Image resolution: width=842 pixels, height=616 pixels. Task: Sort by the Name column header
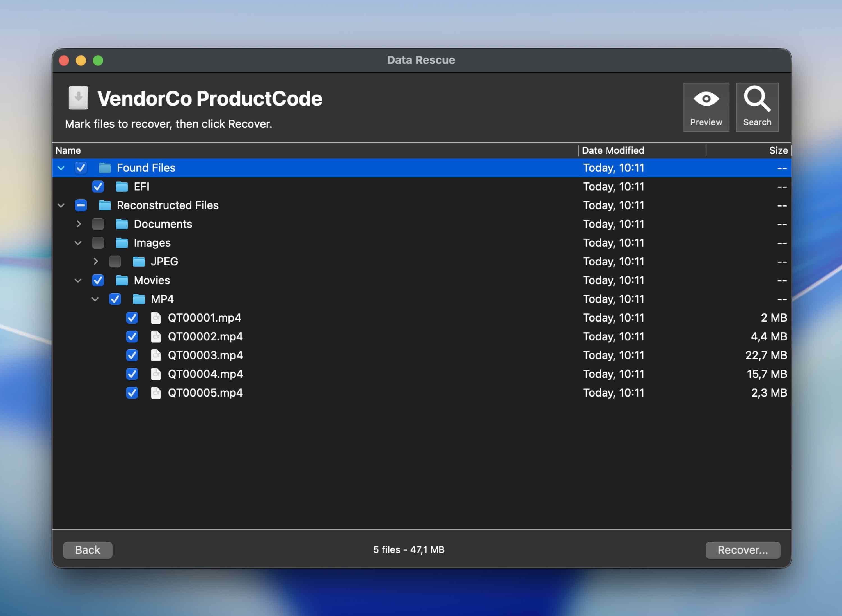(x=315, y=150)
